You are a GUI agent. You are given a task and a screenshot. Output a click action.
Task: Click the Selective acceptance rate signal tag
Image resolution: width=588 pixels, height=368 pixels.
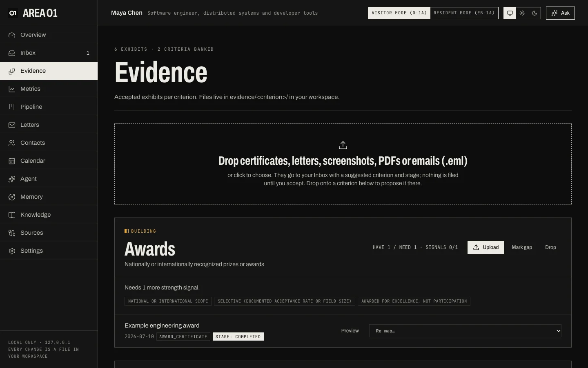pos(285,301)
